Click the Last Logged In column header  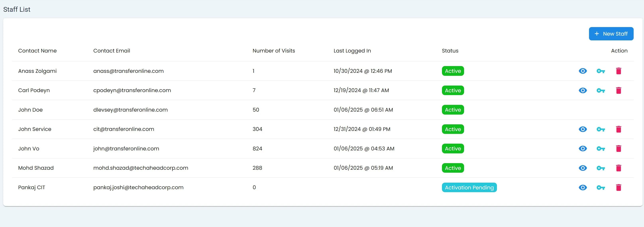352,51
